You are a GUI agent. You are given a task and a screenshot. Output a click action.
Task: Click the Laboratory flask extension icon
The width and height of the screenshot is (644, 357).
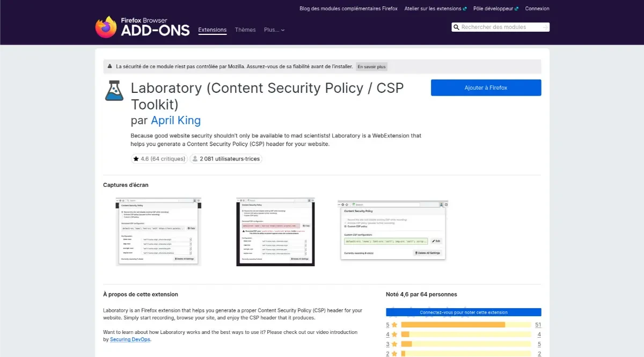pos(114,91)
